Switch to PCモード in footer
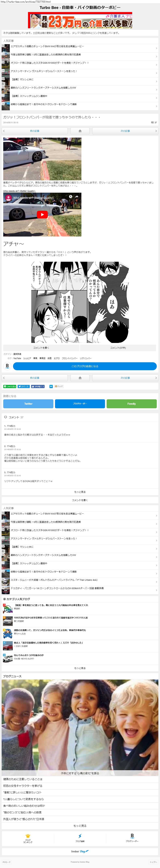 6,862
